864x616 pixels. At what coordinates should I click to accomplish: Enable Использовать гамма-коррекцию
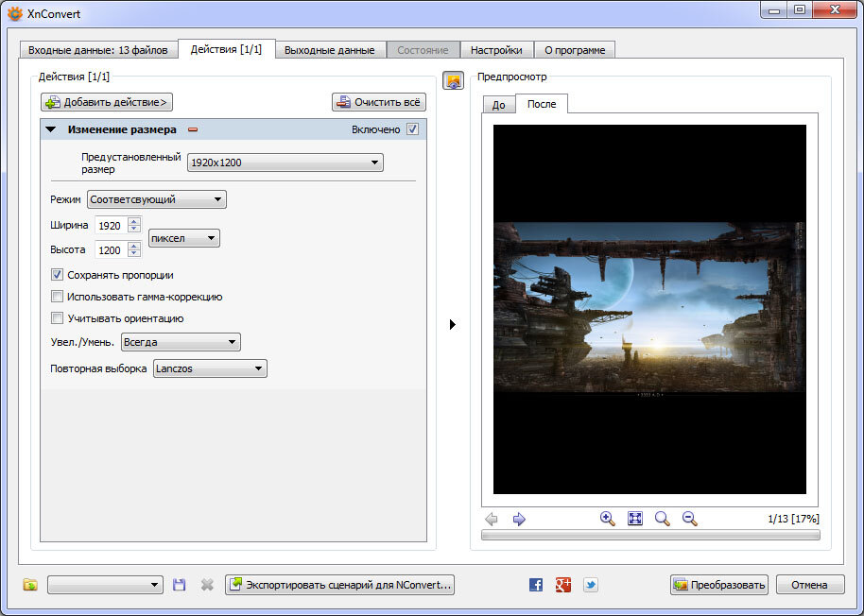[58, 297]
